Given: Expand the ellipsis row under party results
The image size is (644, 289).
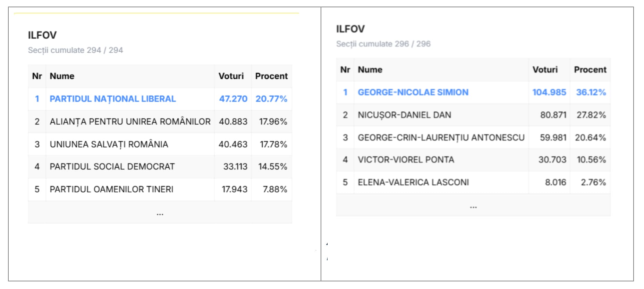Looking at the screenshot, I should [x=160, y=213].
